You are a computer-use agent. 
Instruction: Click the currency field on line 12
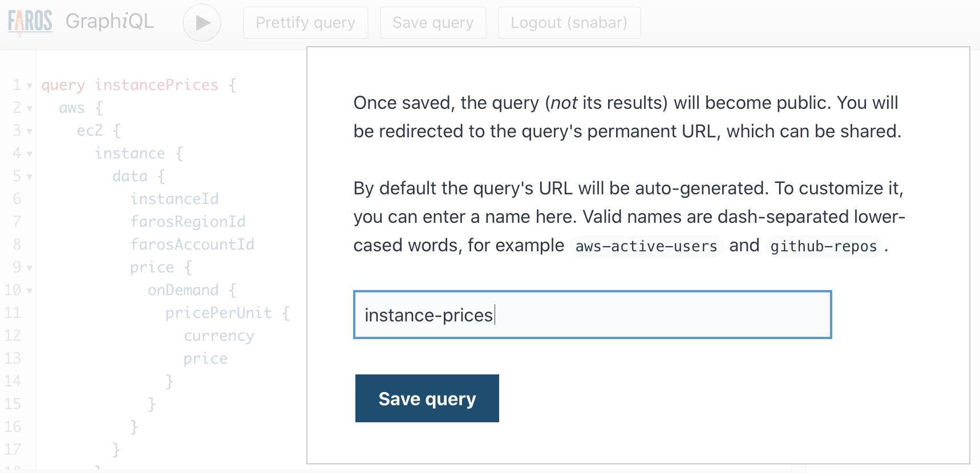pyautogui.click(x=218, y=336)
